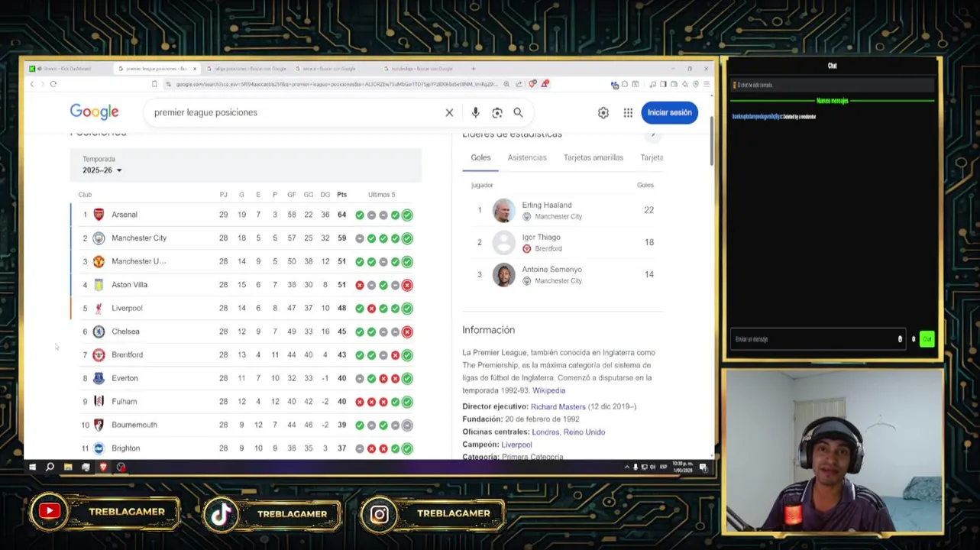Clear the search box with the X icon

pos(449,112)
